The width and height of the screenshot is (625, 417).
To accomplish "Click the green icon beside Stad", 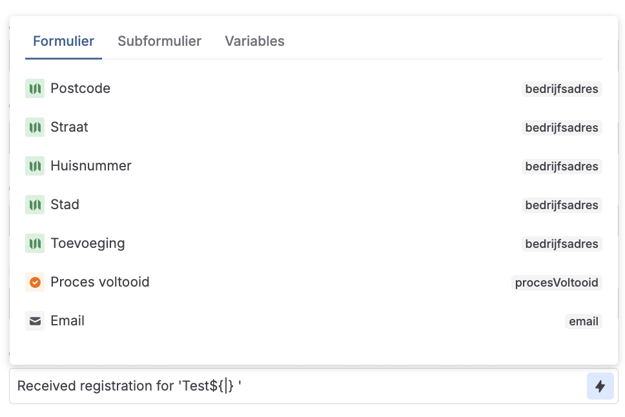I will (35, 205).
